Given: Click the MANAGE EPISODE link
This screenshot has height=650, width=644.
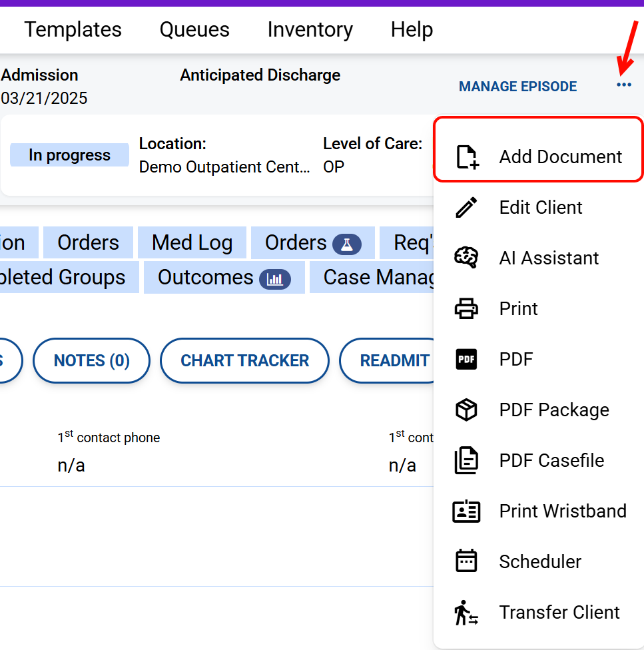Looking at the screenshot, I should tap(517, 87).
